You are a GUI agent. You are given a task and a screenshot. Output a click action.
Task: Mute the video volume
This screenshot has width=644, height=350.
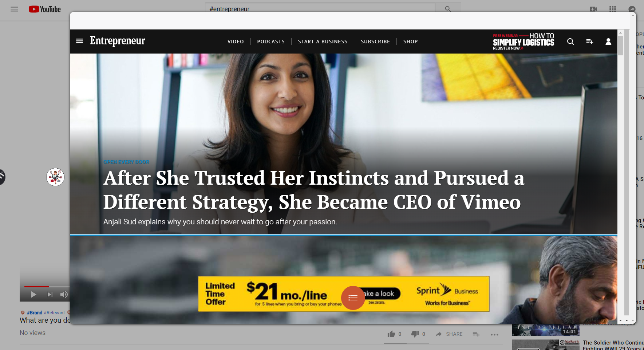coord(64,294)
